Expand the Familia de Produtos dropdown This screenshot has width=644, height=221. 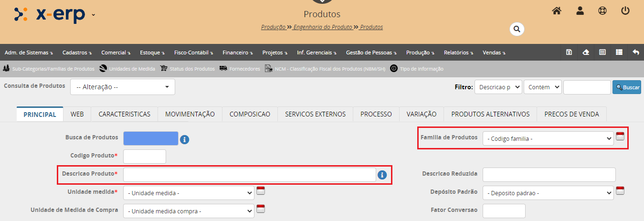coord(548,138)
